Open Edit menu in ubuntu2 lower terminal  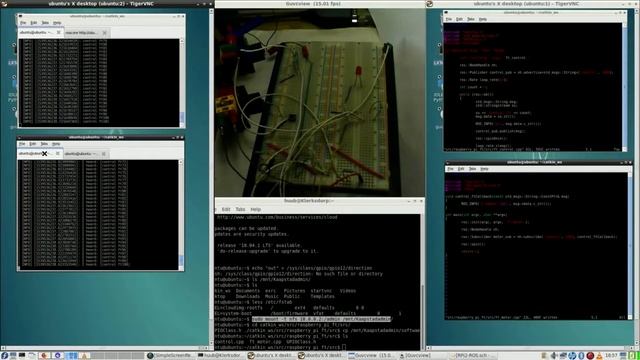(33, 144)
